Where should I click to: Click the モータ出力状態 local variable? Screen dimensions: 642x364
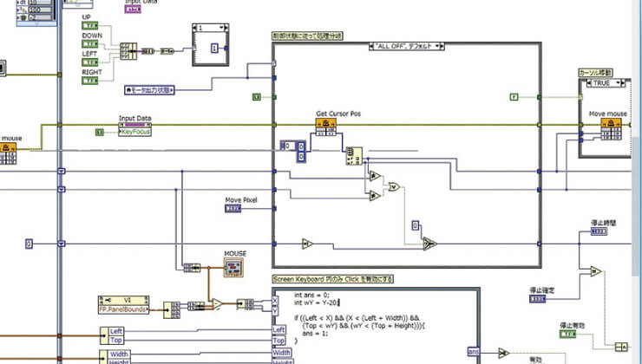pyautogui.click(x=149, y=90)
